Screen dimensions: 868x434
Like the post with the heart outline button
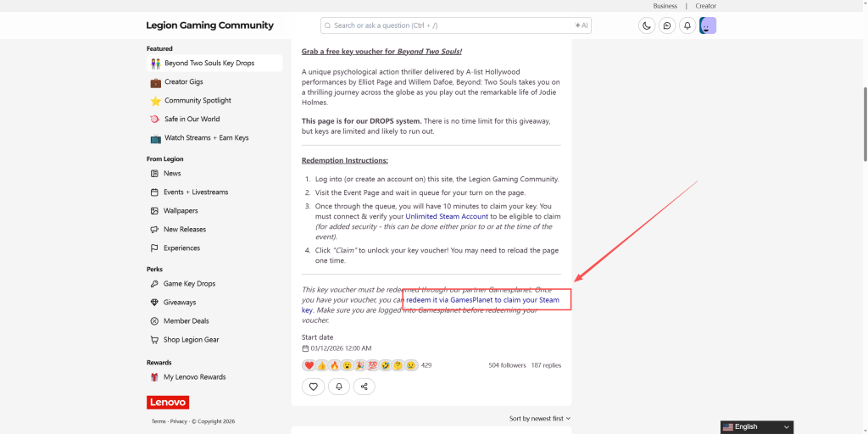(x=314, y=387)
